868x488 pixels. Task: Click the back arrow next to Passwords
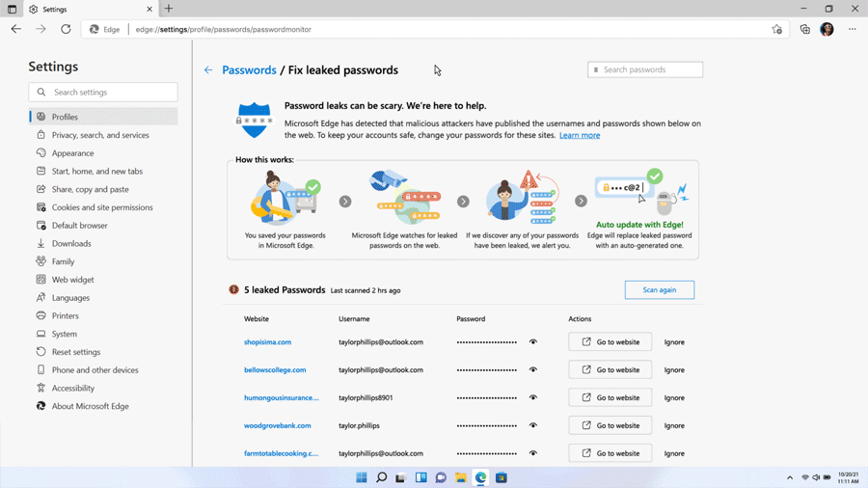click(208, 70)
